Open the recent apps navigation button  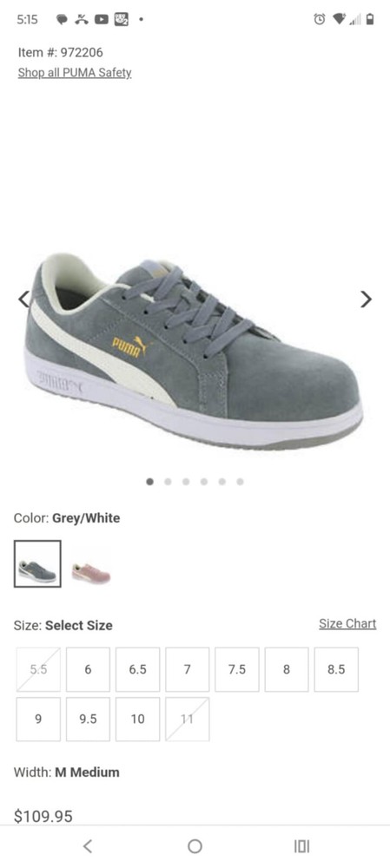point(302,845)
